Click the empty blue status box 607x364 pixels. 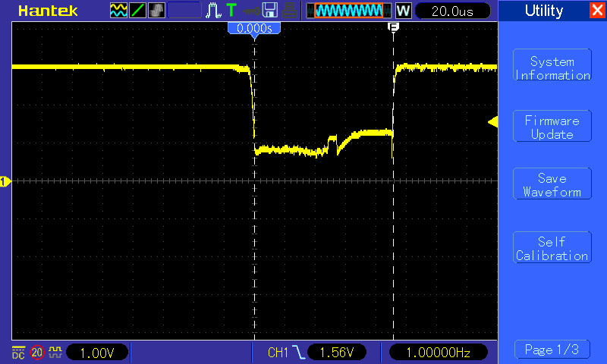point(184,11)
